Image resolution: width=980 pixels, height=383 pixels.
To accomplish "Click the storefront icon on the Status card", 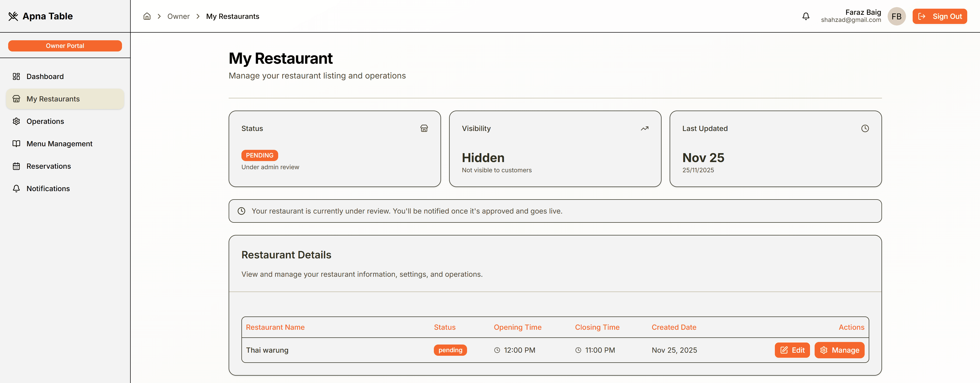I will point(424,128).
